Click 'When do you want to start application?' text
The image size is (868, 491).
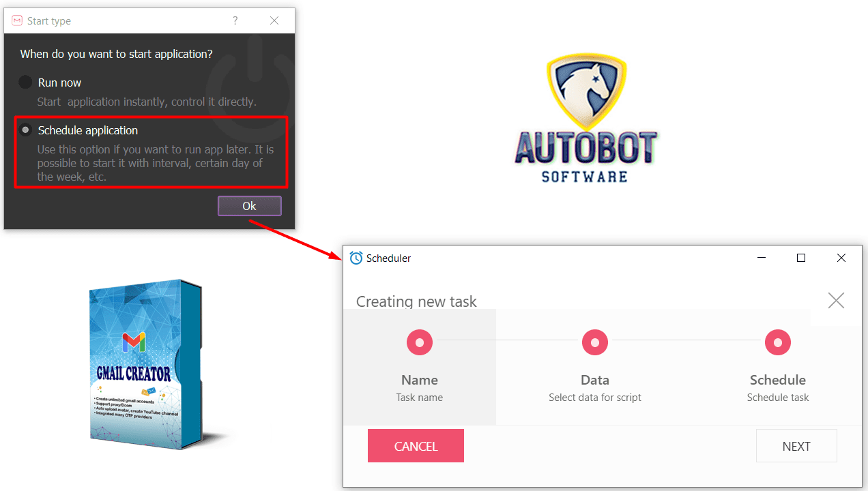pyautogui.click(x=116, y=54)
